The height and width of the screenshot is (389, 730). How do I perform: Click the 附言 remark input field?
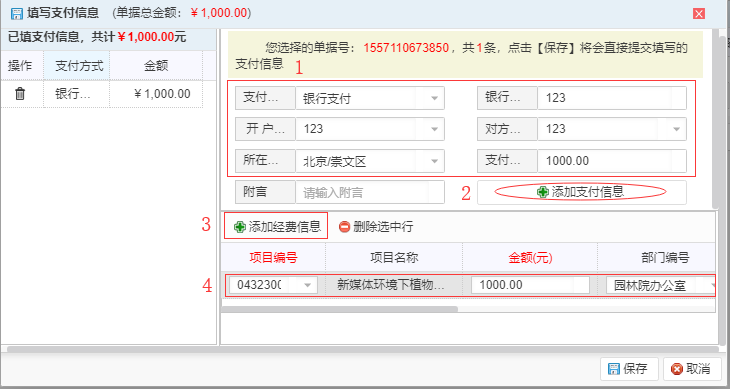pyautogui.click(x=370, y=192)
